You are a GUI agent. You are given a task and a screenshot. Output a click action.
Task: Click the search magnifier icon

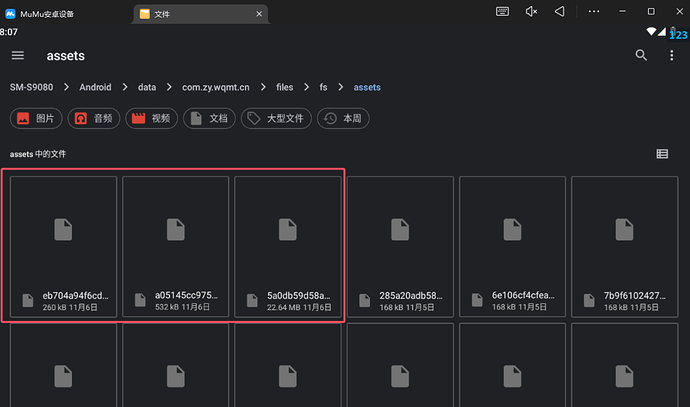coord(641,55)
